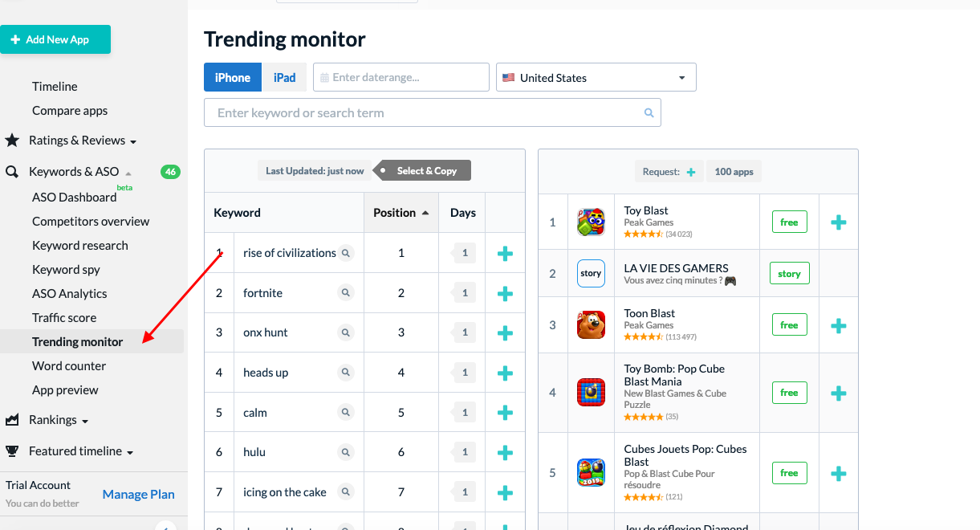Screen dimensions: 980x530
Task: Click the Rankings chart icon
Action: [x=12, y=420]
